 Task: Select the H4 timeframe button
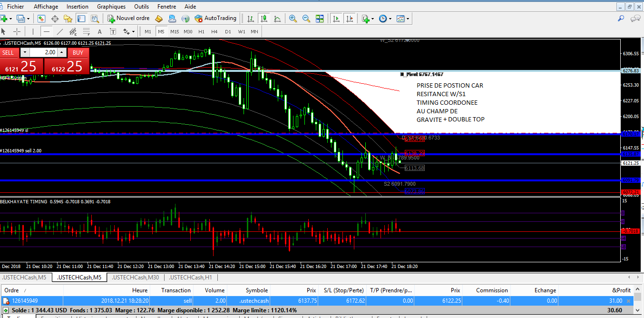click(215, 32)
